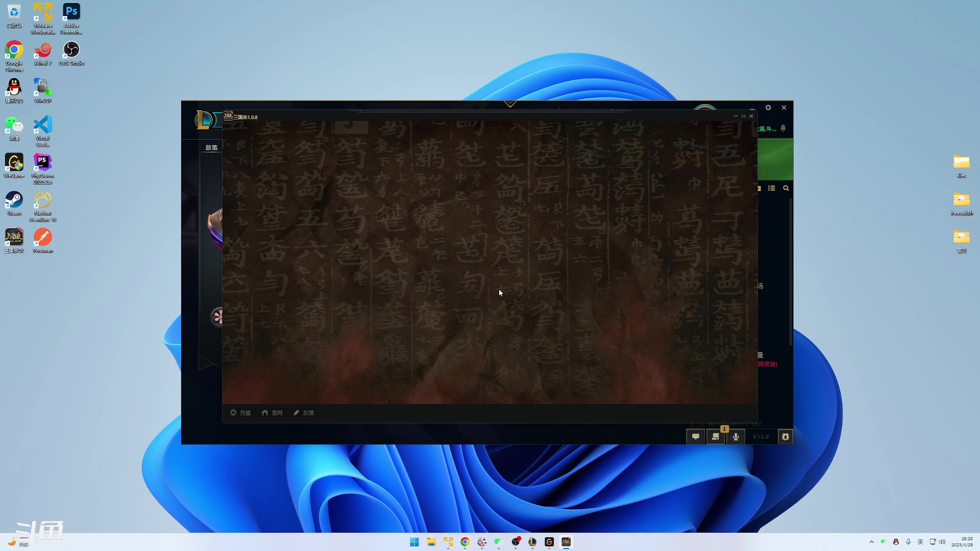
Task: Close the 三国杀 window
Action: (751, 116)
